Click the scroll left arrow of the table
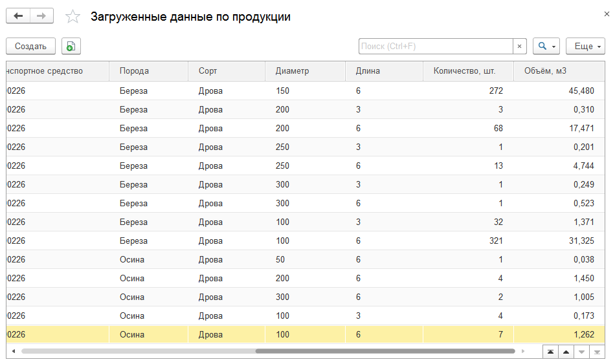 click(x=14, y=351)
